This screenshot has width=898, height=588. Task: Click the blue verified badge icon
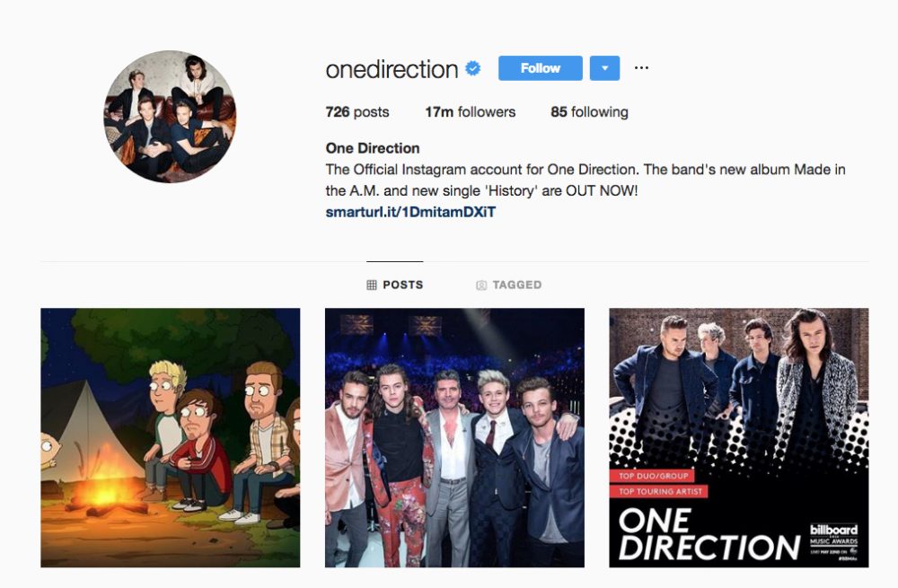tap(472, 69)
